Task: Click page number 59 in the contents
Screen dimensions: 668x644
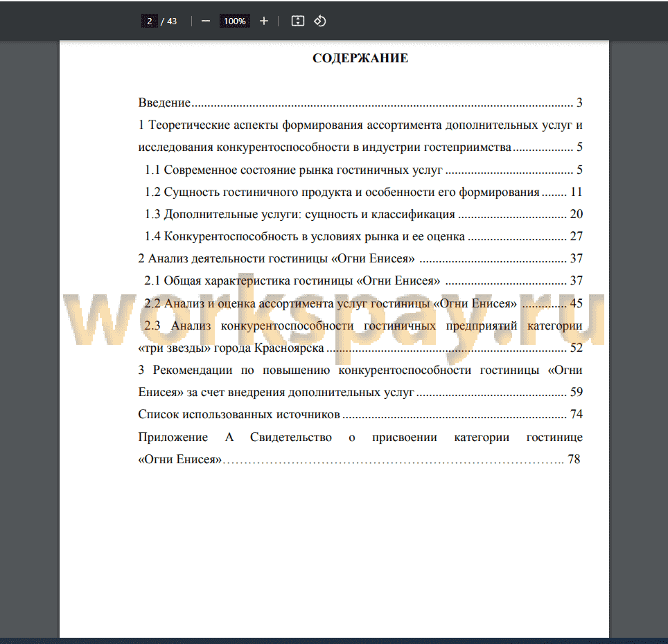Action: tap(577, 392)
